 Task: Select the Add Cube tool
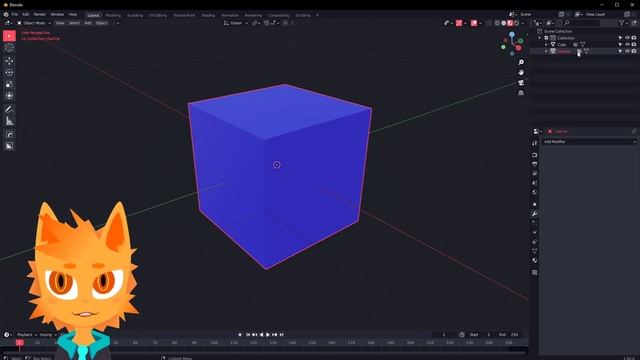9,134
